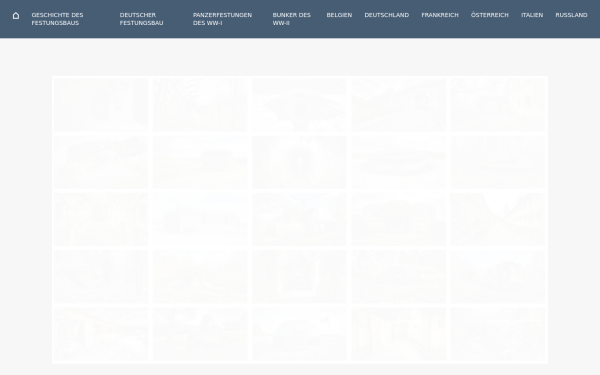
Task: Open the Russland link
Action: click(571, 15)
